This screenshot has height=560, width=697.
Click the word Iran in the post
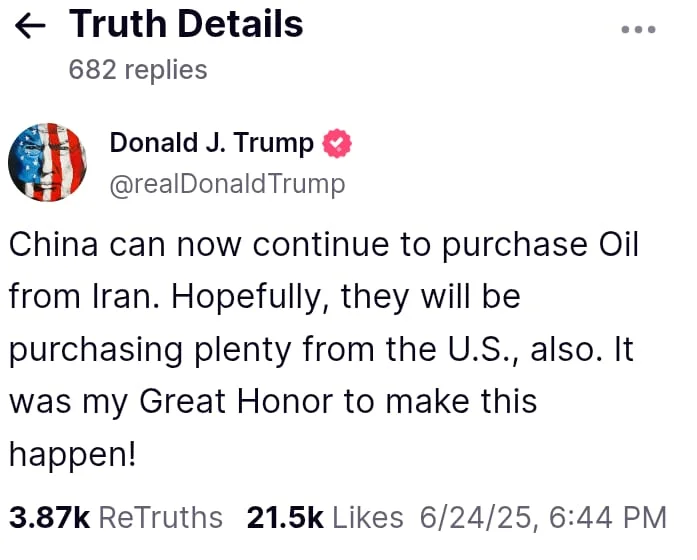pyautogui.click(x=120, y=297)
